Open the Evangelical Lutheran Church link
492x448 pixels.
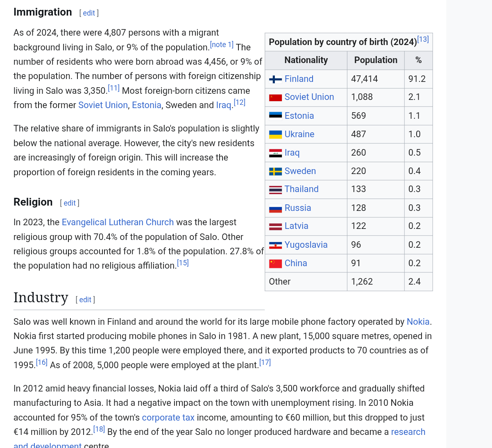(x=118, y=222)
